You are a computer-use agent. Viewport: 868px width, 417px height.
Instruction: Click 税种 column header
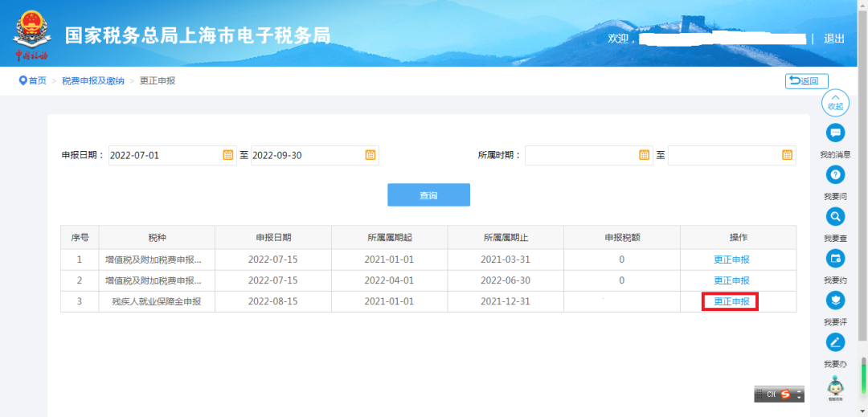pos(158,237)
